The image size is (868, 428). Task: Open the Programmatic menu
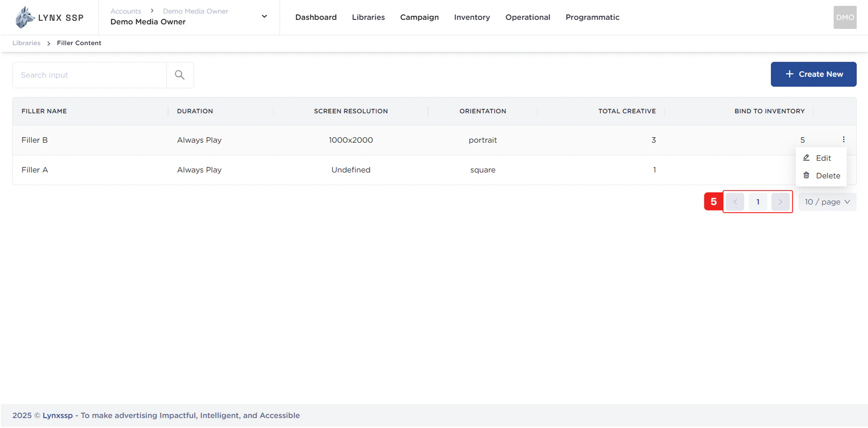coord(593,17)
